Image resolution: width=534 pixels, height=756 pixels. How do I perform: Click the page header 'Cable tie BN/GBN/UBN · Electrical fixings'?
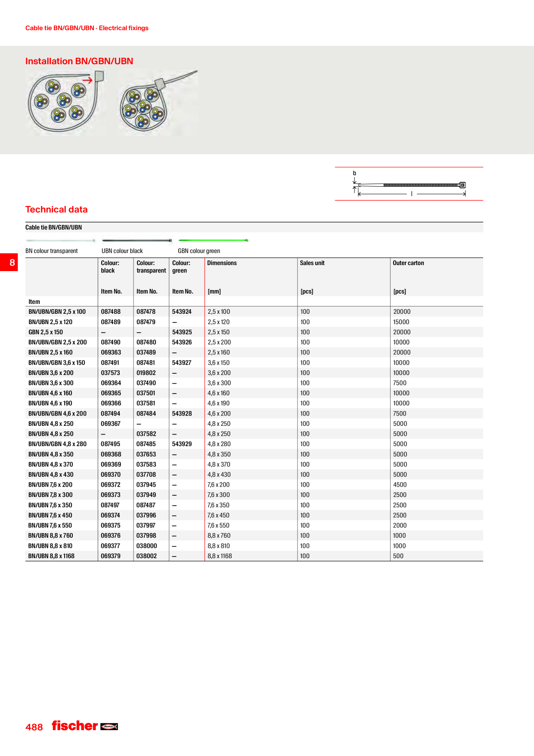click(87, 28)
